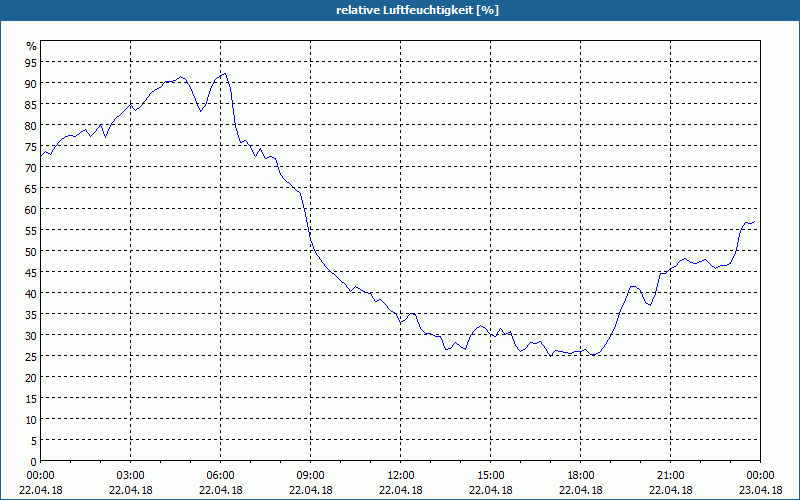Screen dimensions: 800x500
Task: Click the 06:00 time axis label
Action: pos(220,476)
